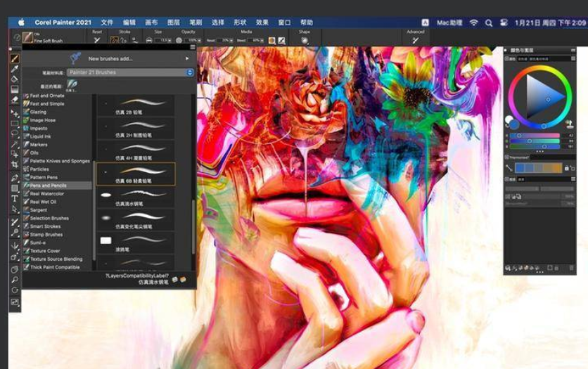
Task: Open the Painter 21 Brushes library dropdown
Action: (x=130, y=72)
